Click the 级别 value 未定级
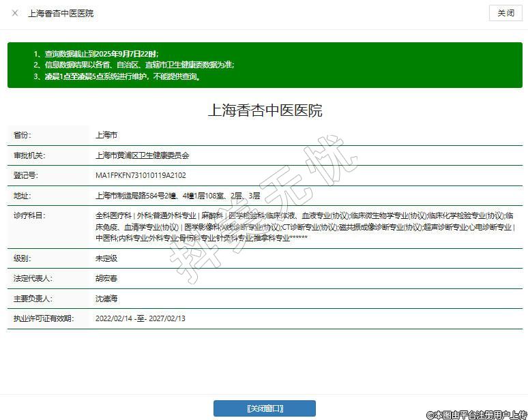Viewport: 528px width, 420px height. coord(106,259)
